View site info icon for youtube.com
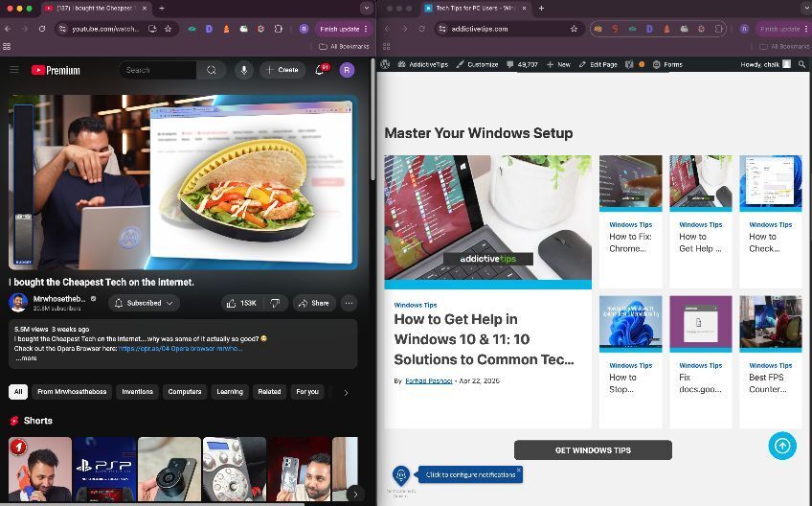The image size is (812, 506). click(x=62, y=29)
